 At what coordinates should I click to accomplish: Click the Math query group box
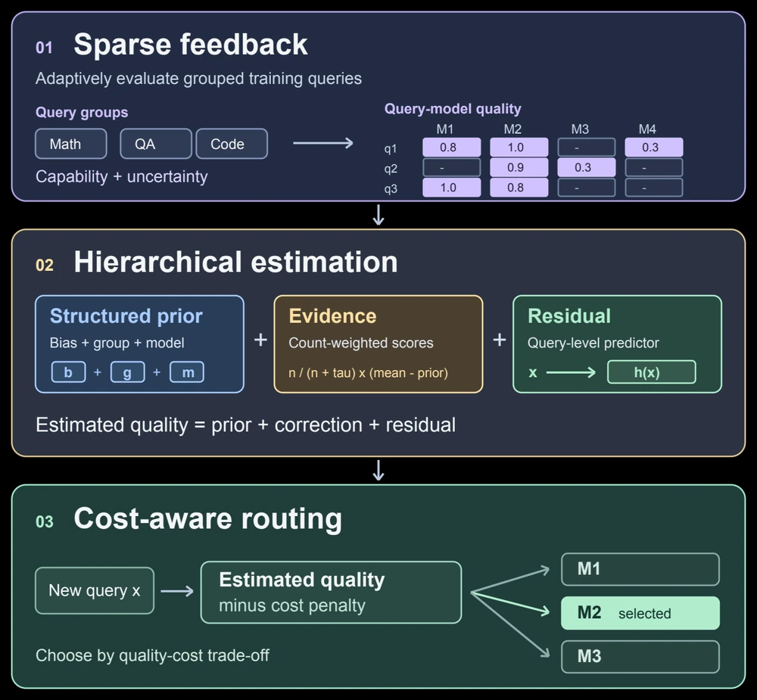tap(71, 144)
